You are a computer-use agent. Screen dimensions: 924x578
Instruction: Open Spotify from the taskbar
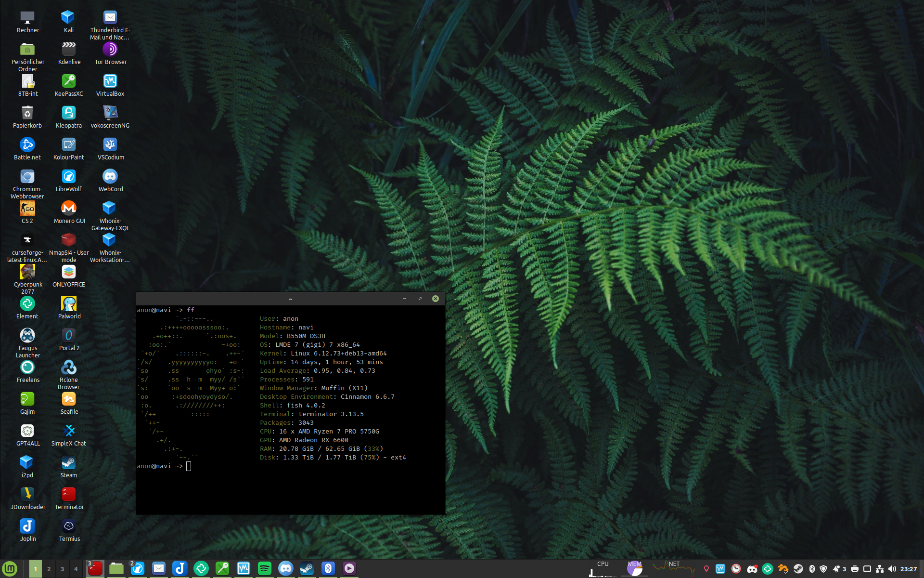264,569
